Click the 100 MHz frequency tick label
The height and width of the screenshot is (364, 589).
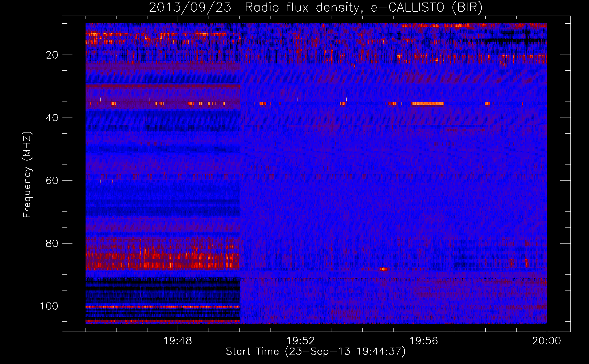pyautogui.click(x=49, y=306)
